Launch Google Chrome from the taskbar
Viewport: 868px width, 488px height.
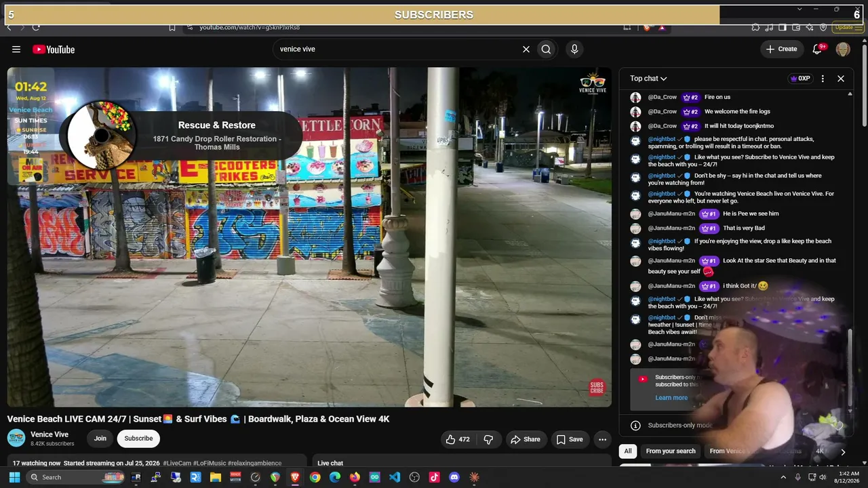tap(315, 477)
